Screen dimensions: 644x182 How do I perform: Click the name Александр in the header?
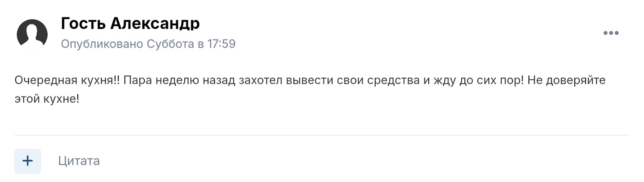(155, 23)
